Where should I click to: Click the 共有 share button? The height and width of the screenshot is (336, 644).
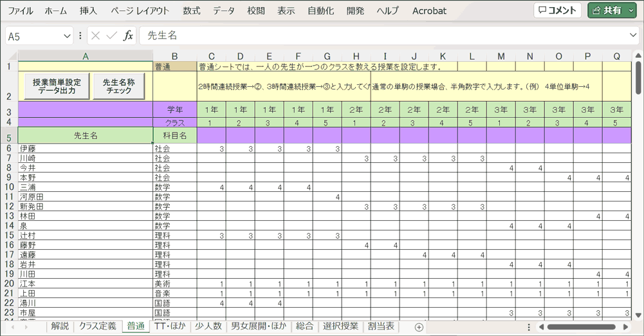coord(607,10)
